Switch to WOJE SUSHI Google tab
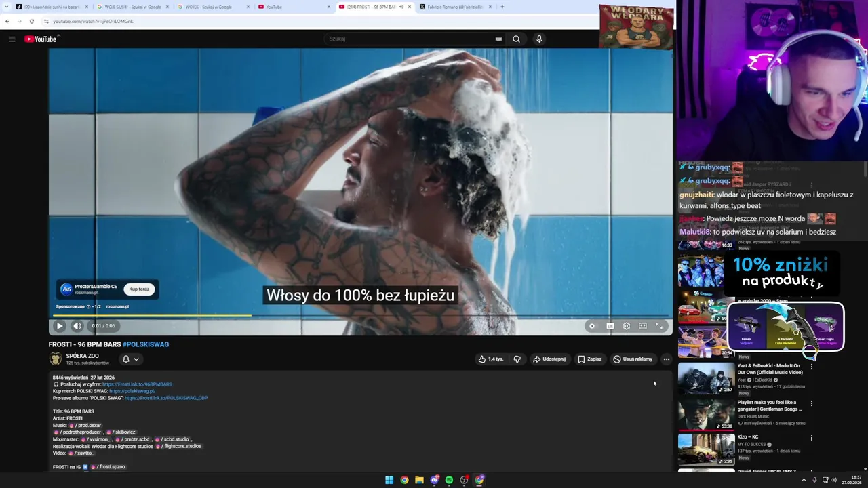Image resolution: width=868 pixels, height=488 pixels. point(132,7)
